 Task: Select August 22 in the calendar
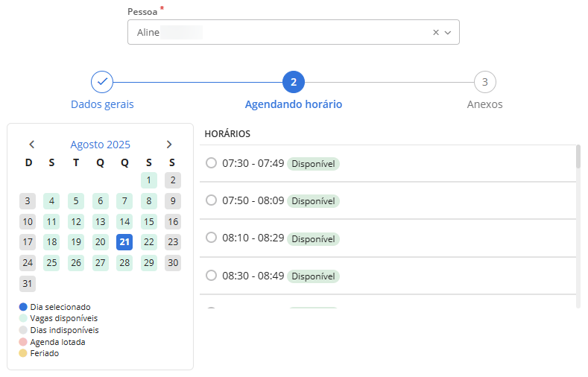148,241
